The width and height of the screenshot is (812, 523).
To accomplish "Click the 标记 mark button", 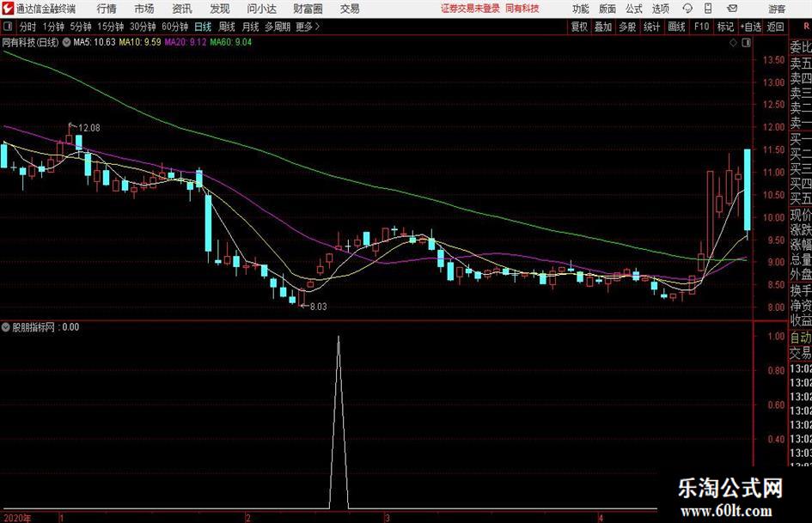I will pyautogui.click(x=725, y=27).
